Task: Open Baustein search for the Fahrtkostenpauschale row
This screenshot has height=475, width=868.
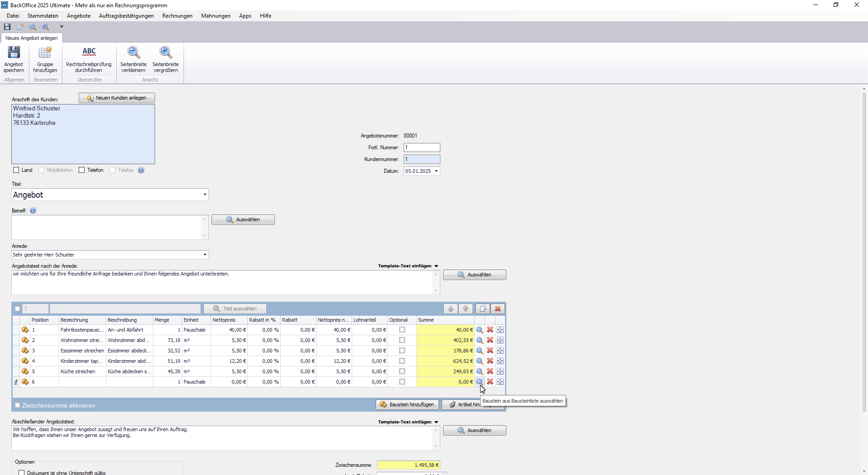Action: pos(480,330)
